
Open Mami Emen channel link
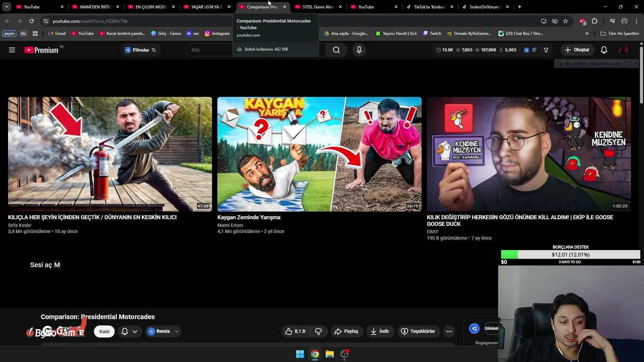230,225
